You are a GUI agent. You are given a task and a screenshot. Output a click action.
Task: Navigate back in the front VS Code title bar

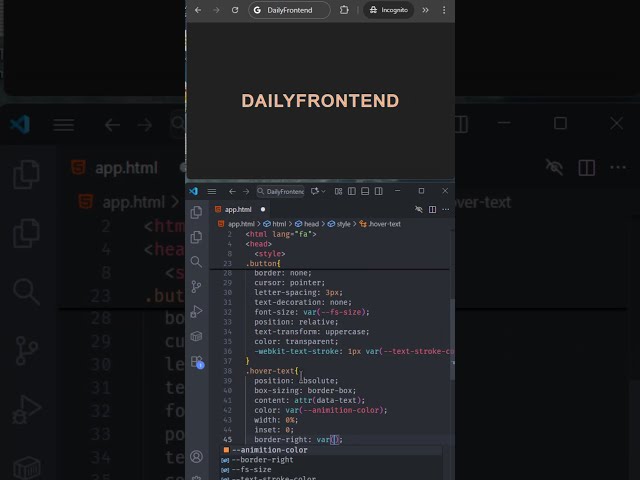(x=232, y=191)
